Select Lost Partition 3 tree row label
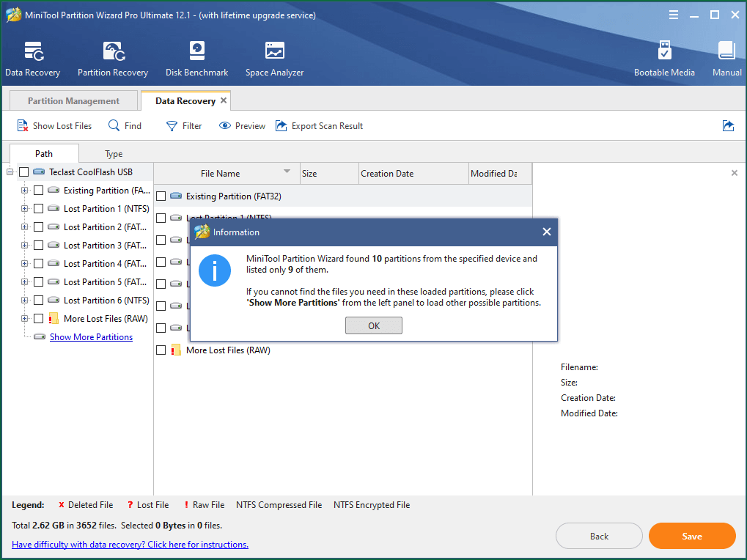This screenshot has width=747, height=560. [x=105, y=246]
